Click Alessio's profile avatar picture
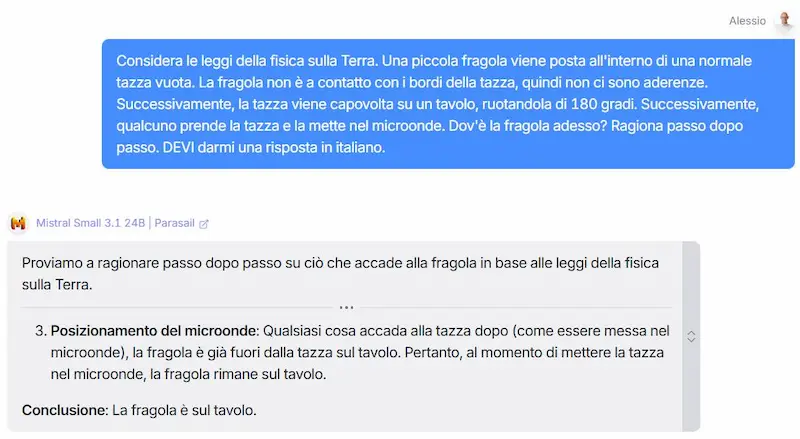 tap(785, 21)
